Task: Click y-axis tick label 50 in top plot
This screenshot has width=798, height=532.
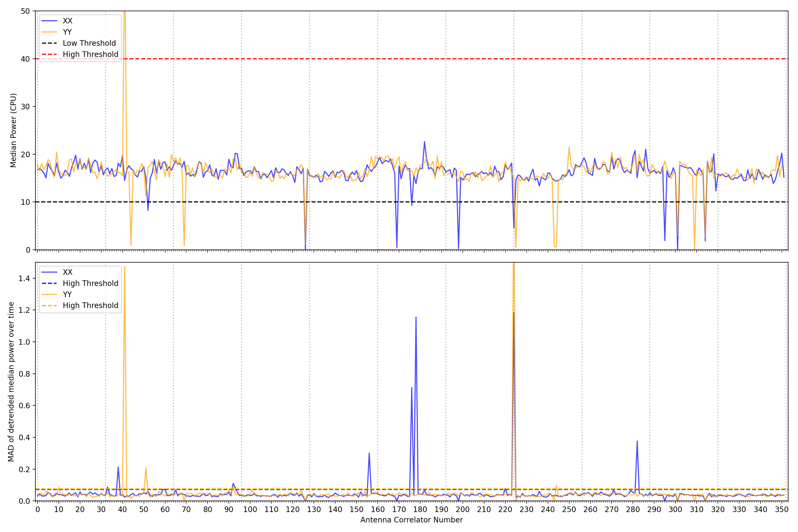Action: [x=25, y=11]
